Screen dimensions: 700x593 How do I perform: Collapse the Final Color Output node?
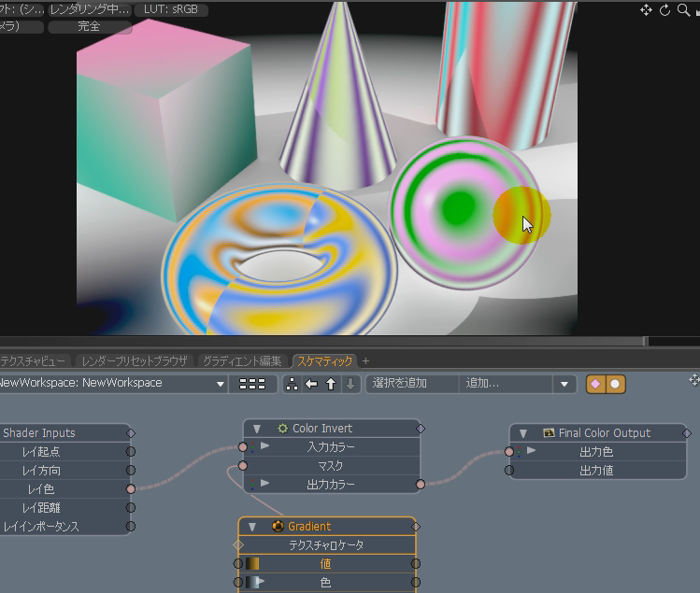point(523,433)
